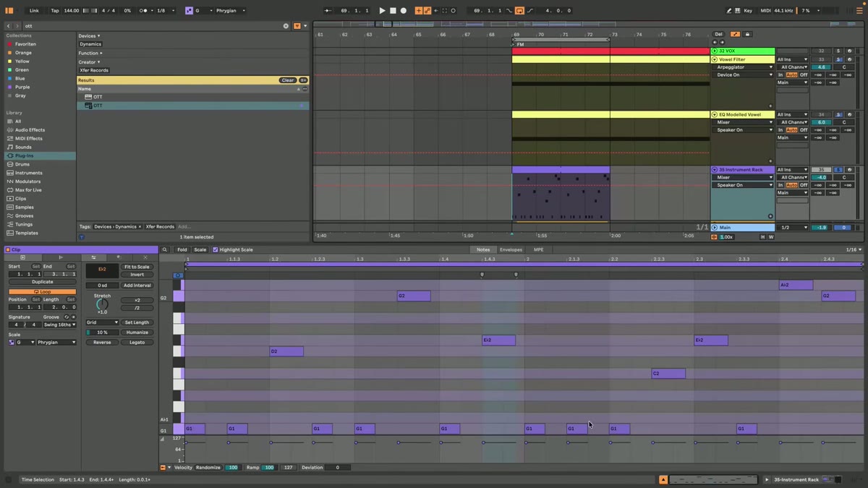Image resolution: width=868 pixels, height=488 pixels.
Task: Clear the browser search field text
Action: click(286, 25)
